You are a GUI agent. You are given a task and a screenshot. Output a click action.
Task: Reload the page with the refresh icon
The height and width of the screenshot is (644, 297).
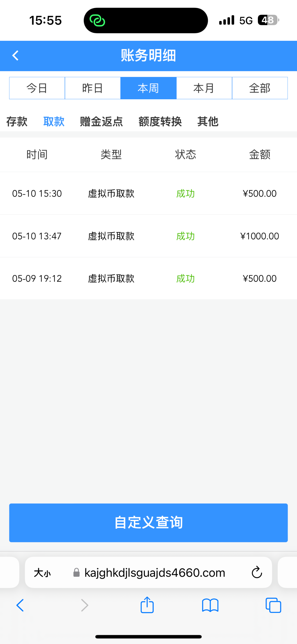pos(257,572)
